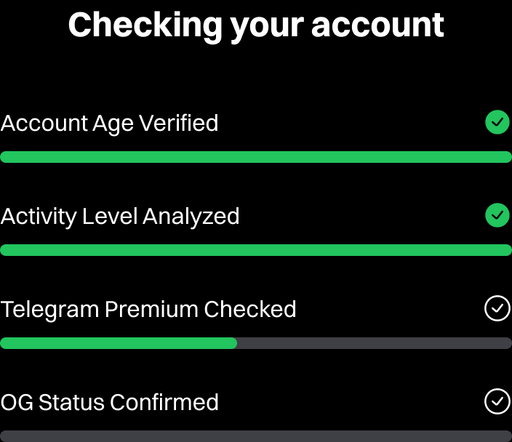Click the gray unfilled part of Telegram Premium bar
Image resolution: width=512 pixels, height=442 pixels.
point(375,343)
